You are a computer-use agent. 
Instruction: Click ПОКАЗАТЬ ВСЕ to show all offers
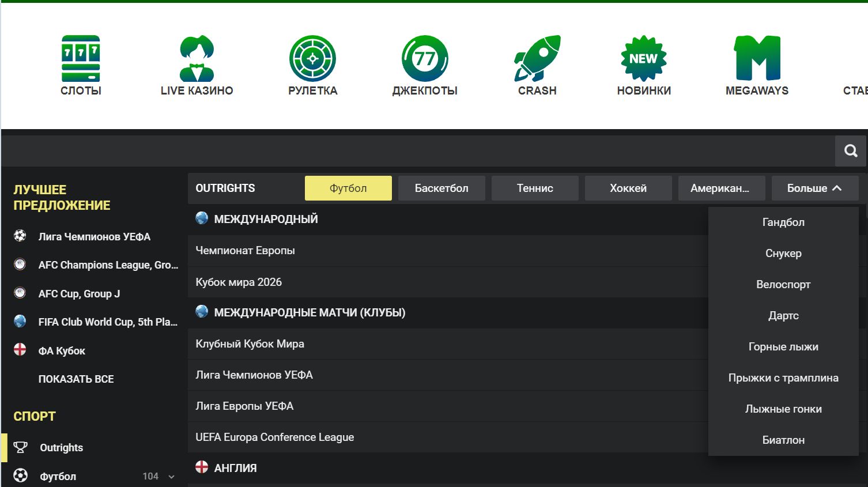click(76, 379)
